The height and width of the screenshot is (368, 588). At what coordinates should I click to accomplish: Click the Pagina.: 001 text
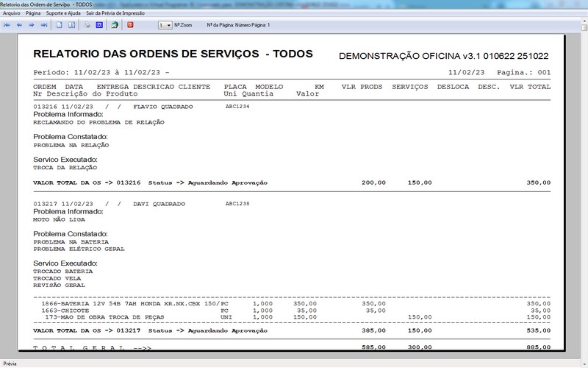[524, 72]
